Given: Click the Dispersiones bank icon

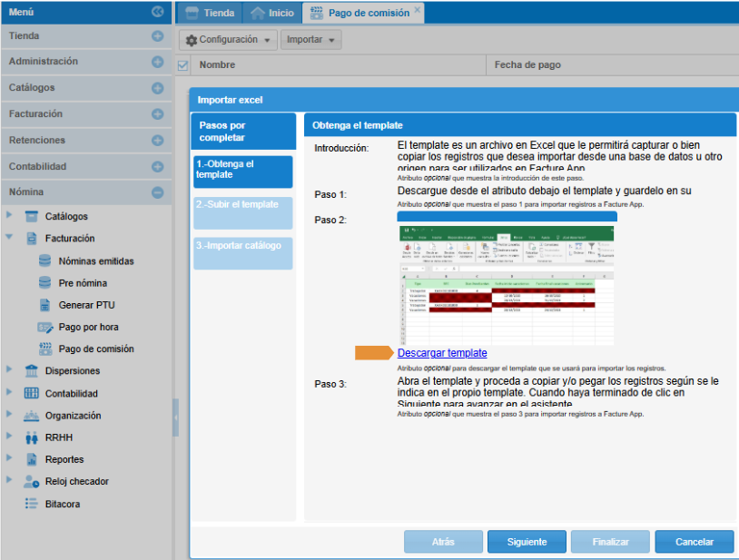Looking at the screenshot, I should 31,371.
